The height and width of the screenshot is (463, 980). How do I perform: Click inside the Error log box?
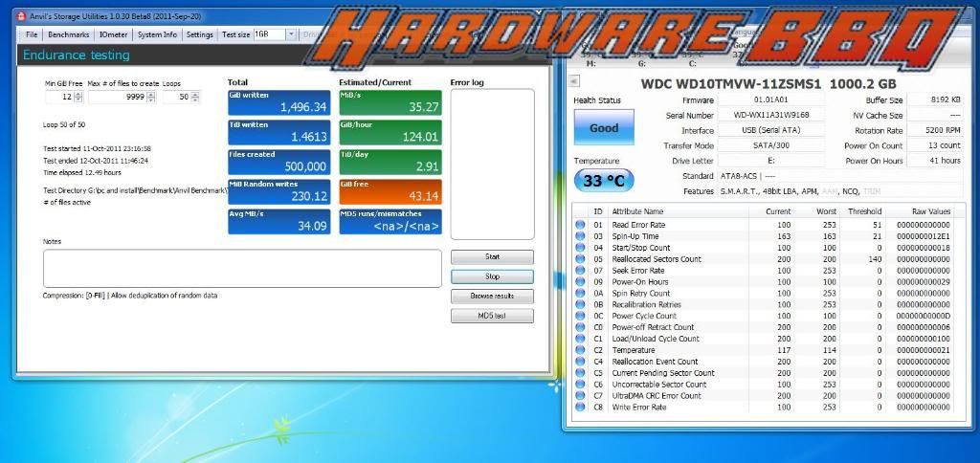[x=492, y=165]
